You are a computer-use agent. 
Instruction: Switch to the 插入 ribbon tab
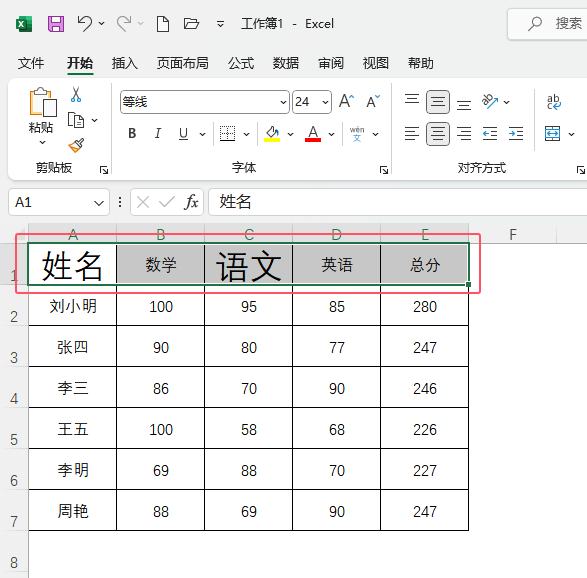coord(125,63)
